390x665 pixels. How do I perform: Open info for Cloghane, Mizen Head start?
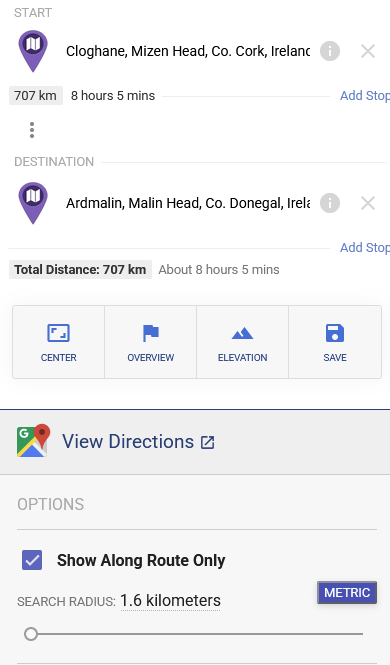[330, 51]
